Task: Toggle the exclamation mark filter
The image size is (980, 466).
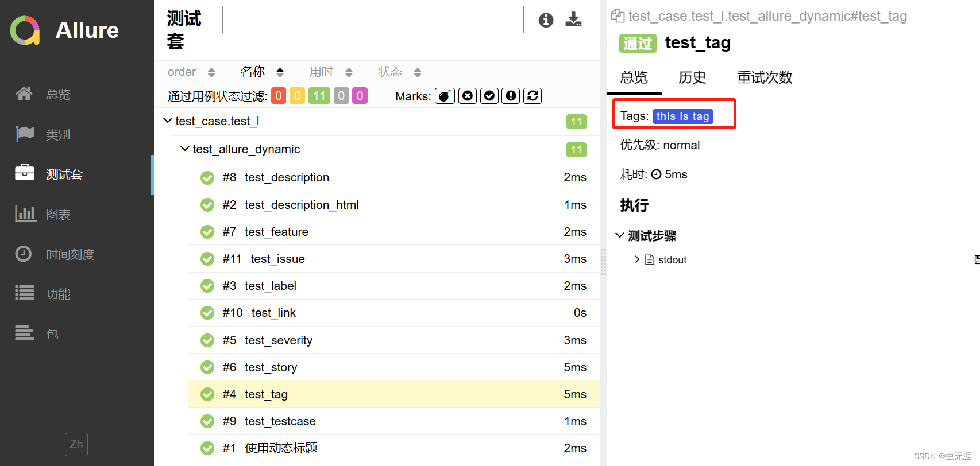Action: [x=511, y=96]
